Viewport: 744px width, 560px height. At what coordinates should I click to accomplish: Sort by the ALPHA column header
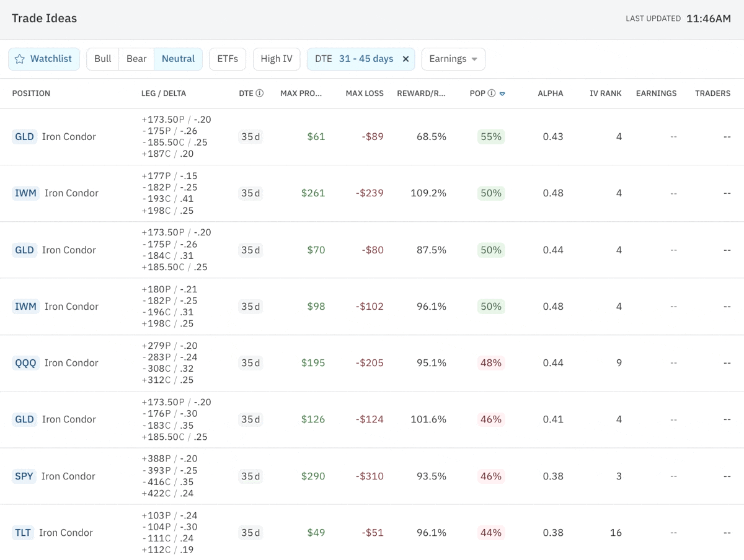tap(551, 94)
